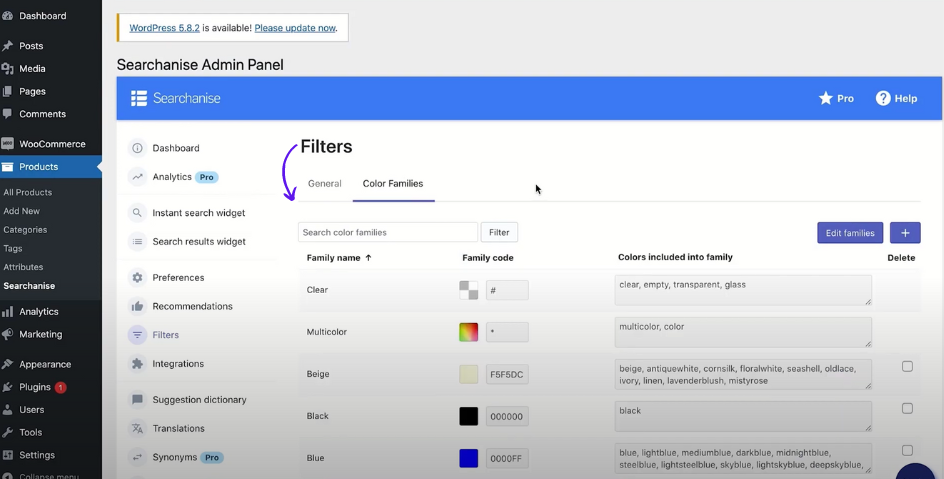Click the Search color families input

pos(388,232)
